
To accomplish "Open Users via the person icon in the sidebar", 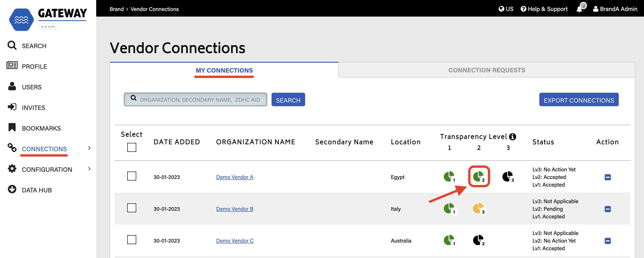I will pos(12,86).
